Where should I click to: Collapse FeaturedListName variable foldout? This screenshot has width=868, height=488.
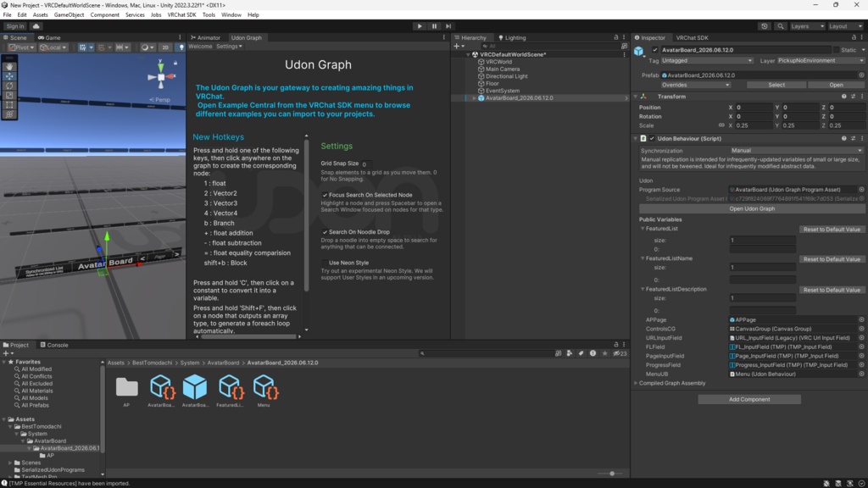pyautogui.click(x=643, y=258)
